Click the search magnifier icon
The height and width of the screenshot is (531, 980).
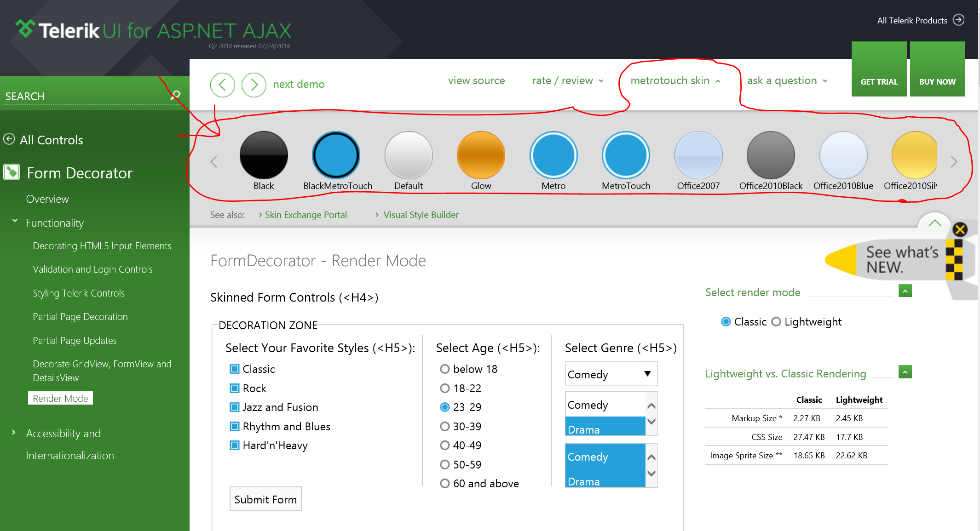tap(175, 95)
